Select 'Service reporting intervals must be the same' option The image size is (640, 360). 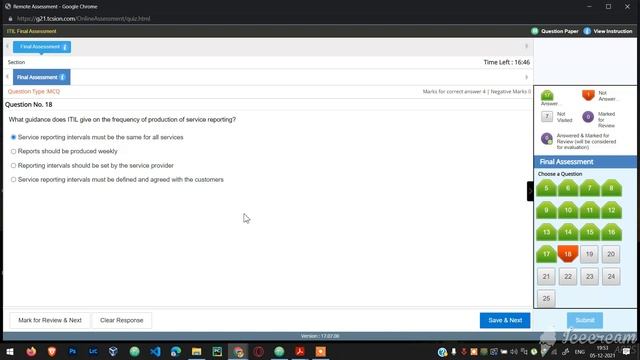point(13,138)
